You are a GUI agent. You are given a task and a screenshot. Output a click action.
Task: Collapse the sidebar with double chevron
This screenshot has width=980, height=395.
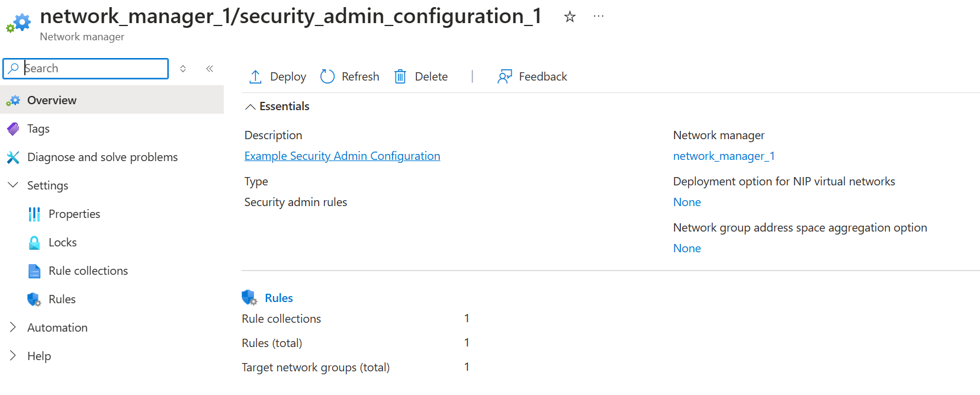tap(210, 69)
